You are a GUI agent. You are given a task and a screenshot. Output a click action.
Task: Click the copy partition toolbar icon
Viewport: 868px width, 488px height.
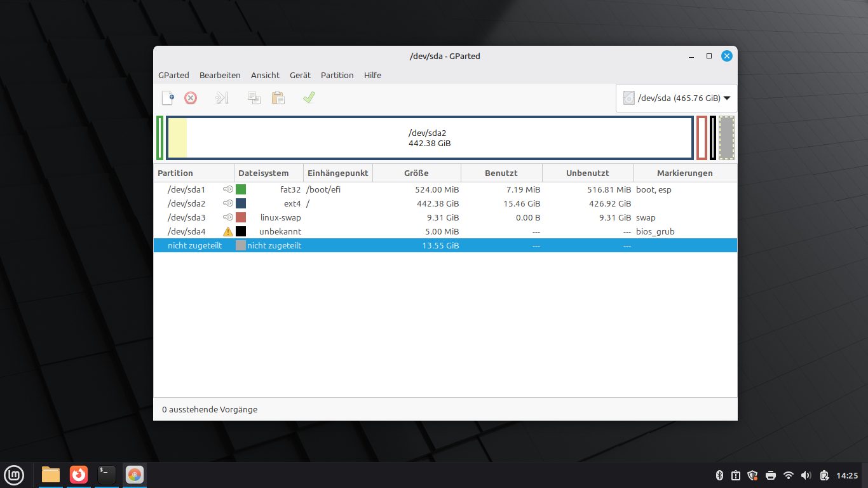tap(254, 98)
